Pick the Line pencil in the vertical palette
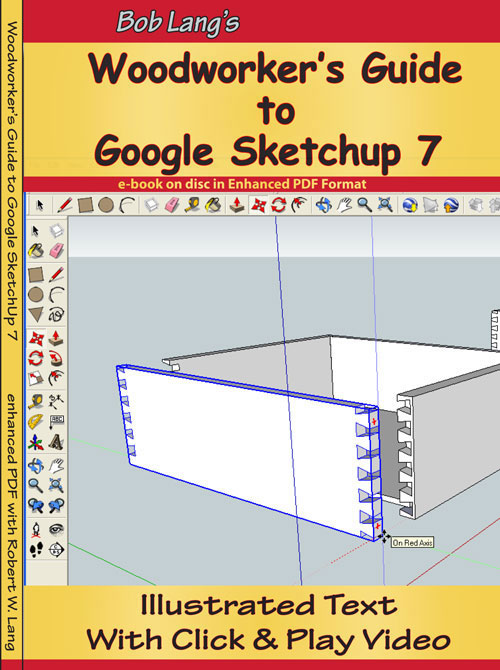Image resolution: width=500 pixels, height=670 pixels. point(56,274)
